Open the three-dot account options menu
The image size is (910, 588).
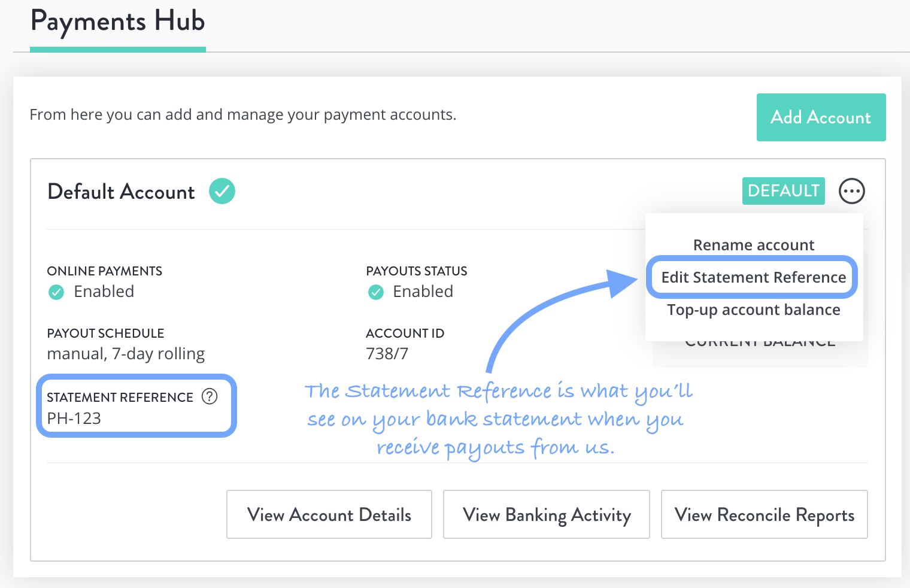851,192
